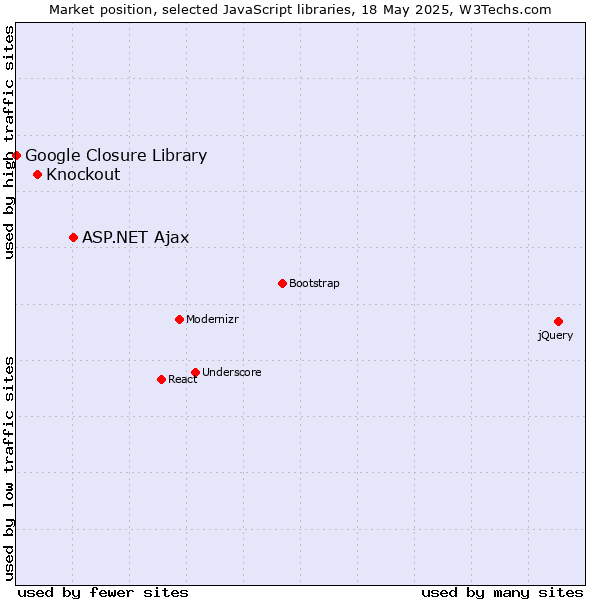Click the 'Google Closure Library' label

pos(116,156)
